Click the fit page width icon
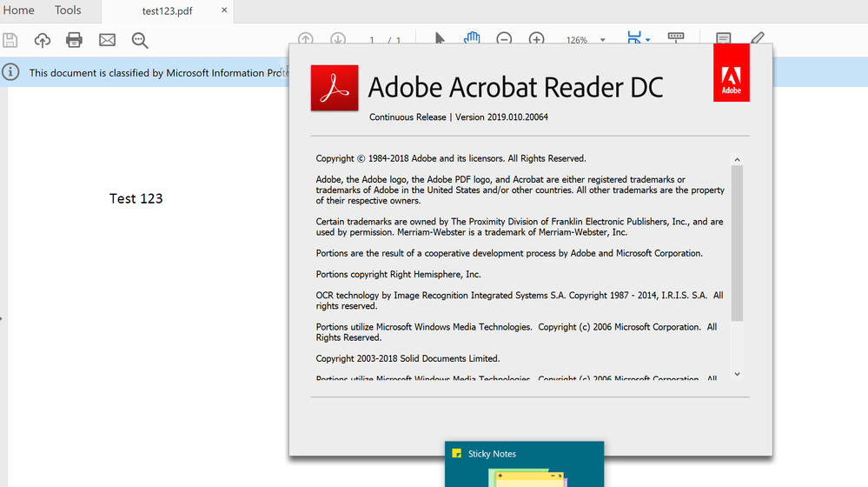This screenshot has width=868, height=487. tap(633, 37)
